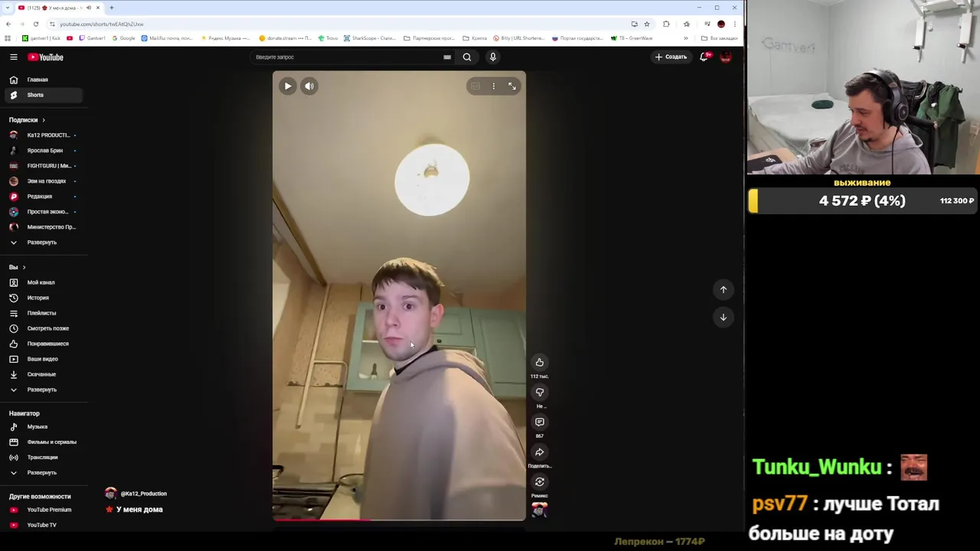Viewport: 980px width, 551px height.
Task: Go to the next Short
Action: click(x=724, y=317)
